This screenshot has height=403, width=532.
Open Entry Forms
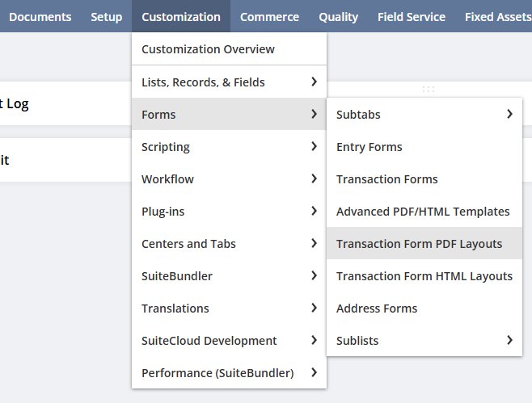coord(424,147)
